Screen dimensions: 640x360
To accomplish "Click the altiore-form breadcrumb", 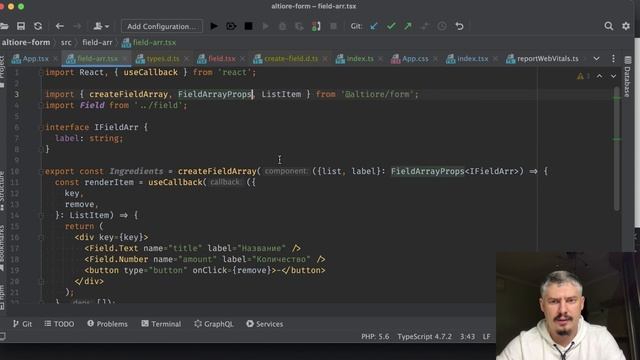I will tap(26, 42).
